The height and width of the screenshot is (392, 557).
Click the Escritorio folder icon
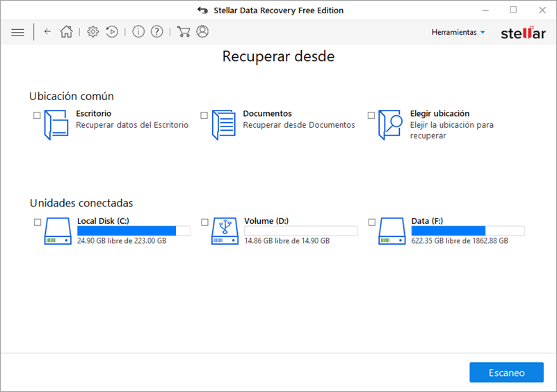click(x=56, y=124)
